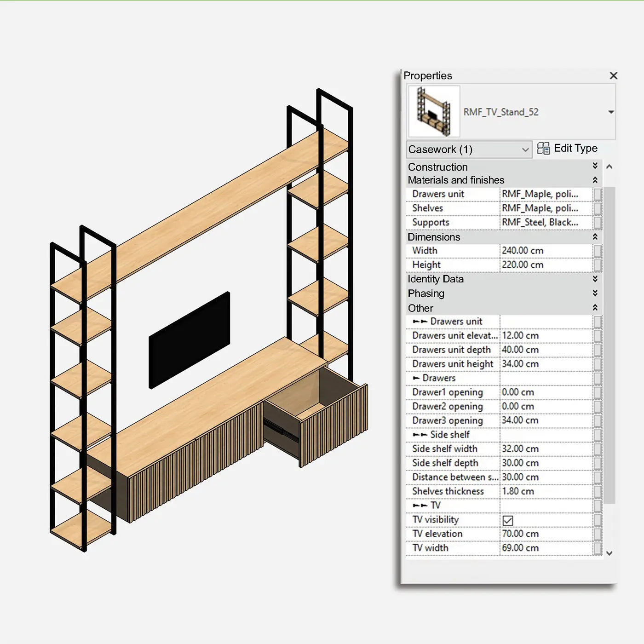Screen dimensions: 644x644
Task: Expand the Phasing section
Action: 595,293
